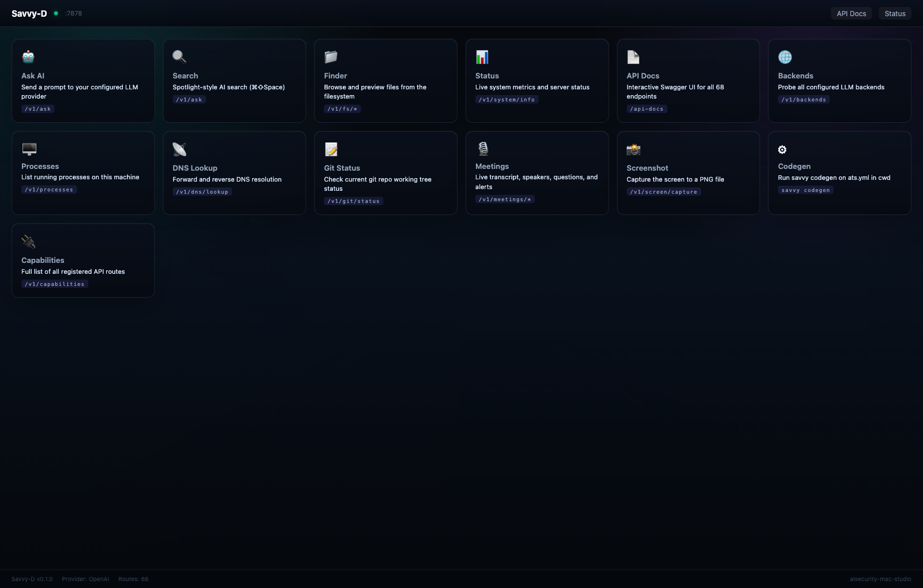This screenshot has width=923, height=588.
Task: Open the DNS Lookup card title
Action: (x=195, y=168)
